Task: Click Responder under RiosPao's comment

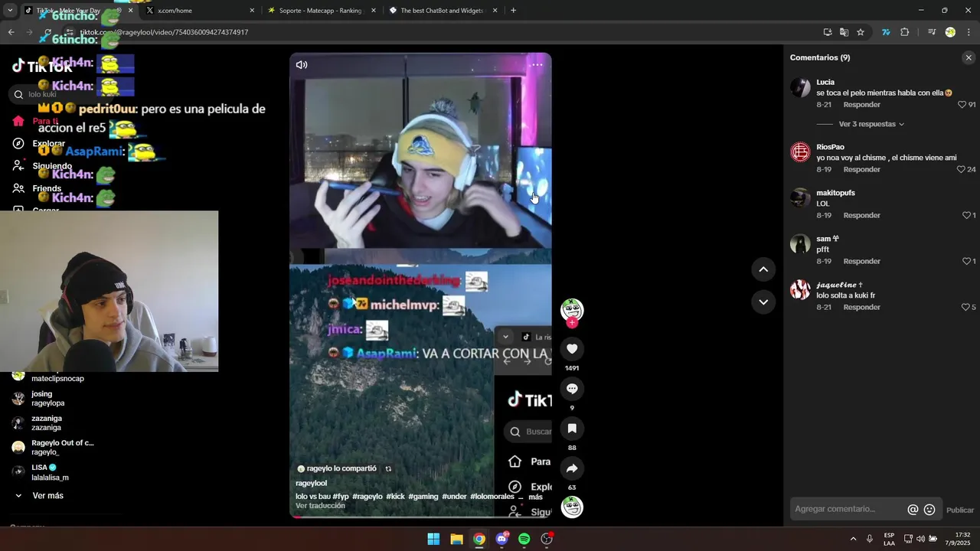Action: click(861, 170)
